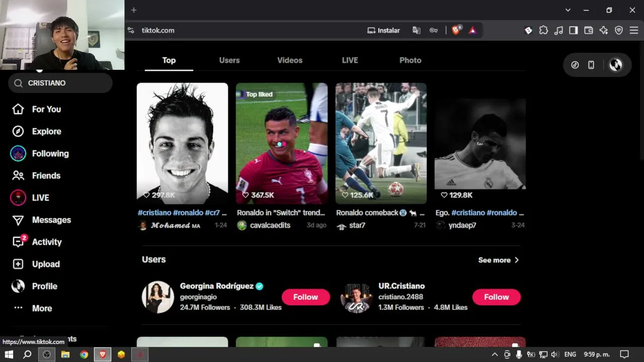Open the Top liked Ronaldo video
This screenshot has height=362, width=644.
point(282,143)
